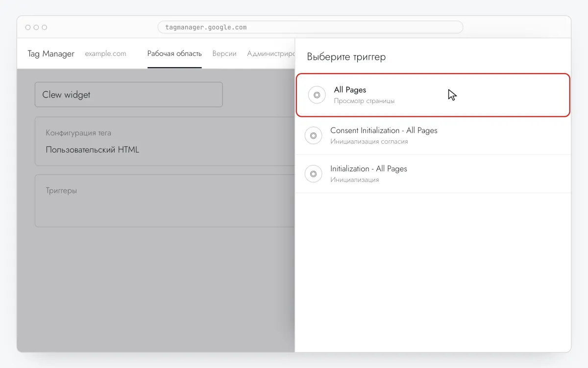Click the Пользовательский HTML tag type
This screenshot has height=368, width=588.
[93, 150]
